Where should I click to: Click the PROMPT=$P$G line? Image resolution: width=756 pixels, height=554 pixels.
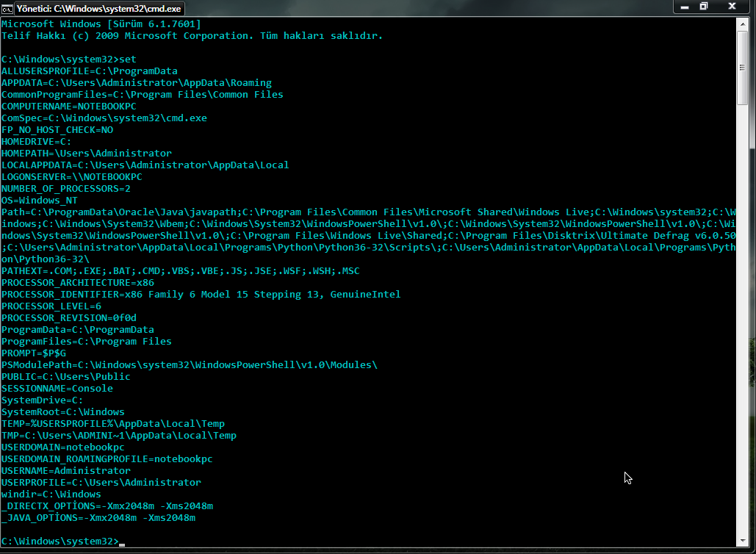[x=34, y=353]
